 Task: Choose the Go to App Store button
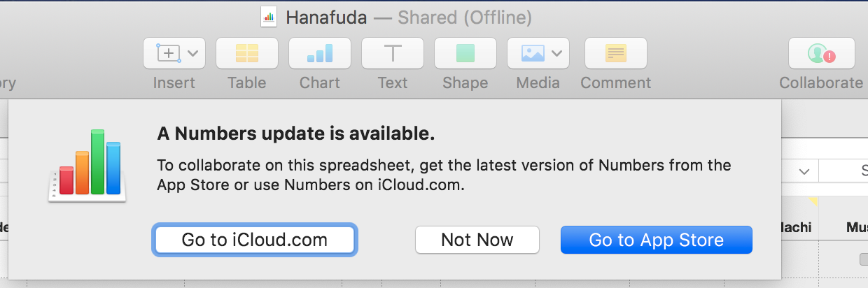656,240
